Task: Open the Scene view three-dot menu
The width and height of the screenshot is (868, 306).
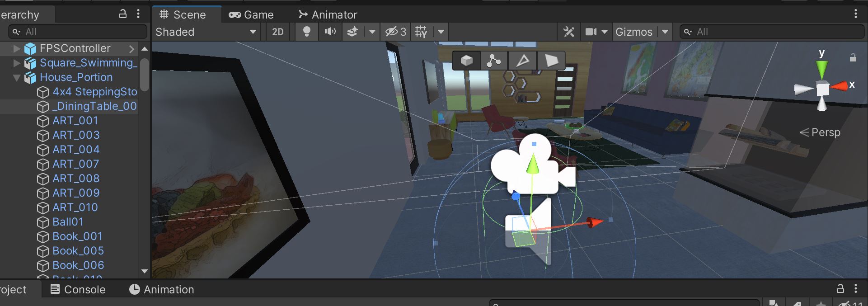Action: pyautogui.click(x=856, y=14)
